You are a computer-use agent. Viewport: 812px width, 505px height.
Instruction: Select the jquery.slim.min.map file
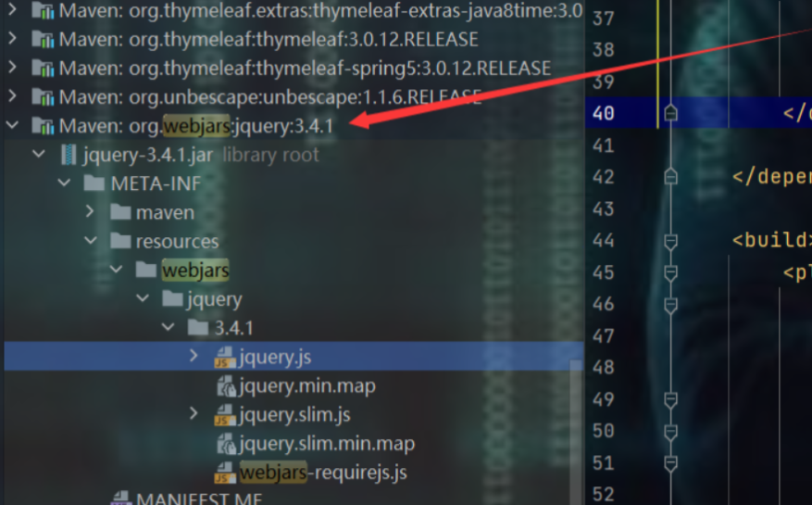click(x=327, y=444)
